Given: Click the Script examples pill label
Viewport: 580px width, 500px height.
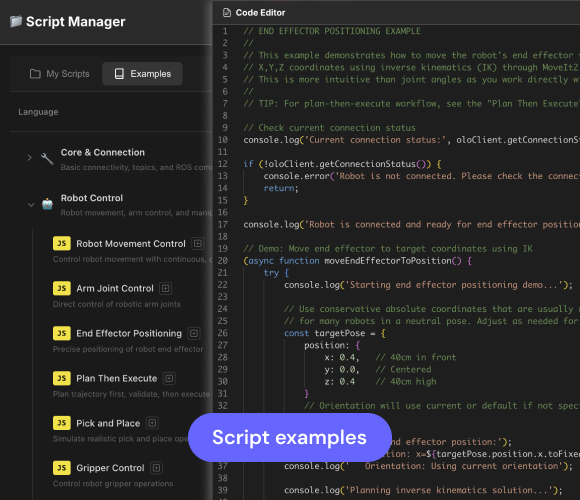Looking at the screenshot, I should pyautogui.click(x=289, y=438).
